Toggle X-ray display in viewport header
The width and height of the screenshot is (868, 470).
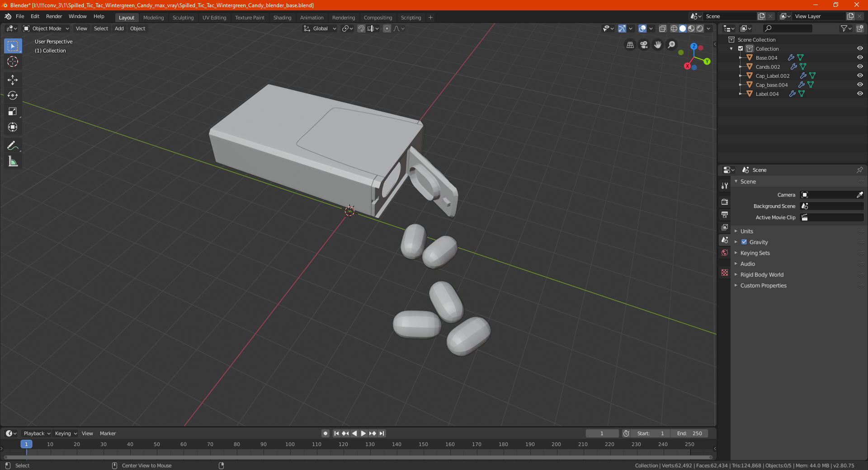tap(662, 28)
